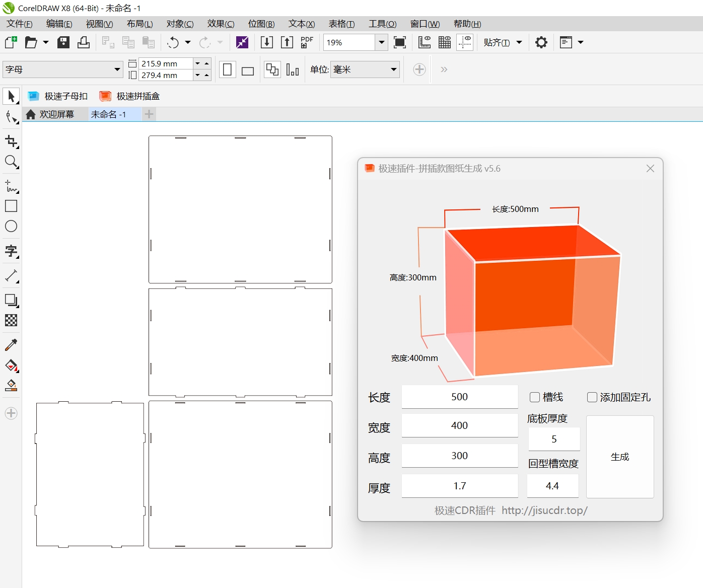Screen dimensions: 703x588
Task: Select the Drop shadow tool
Action: 11,300
